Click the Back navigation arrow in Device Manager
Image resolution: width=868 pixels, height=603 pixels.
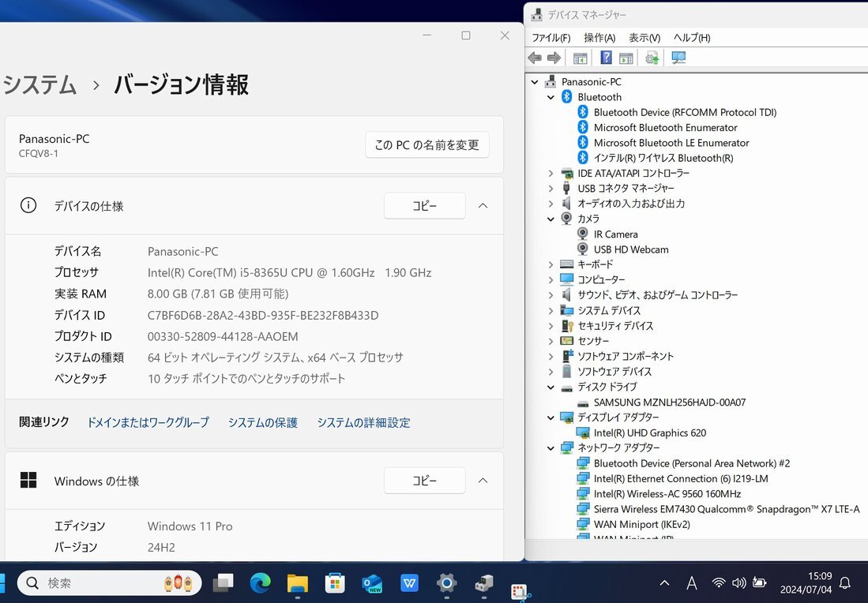click(535, 57)
